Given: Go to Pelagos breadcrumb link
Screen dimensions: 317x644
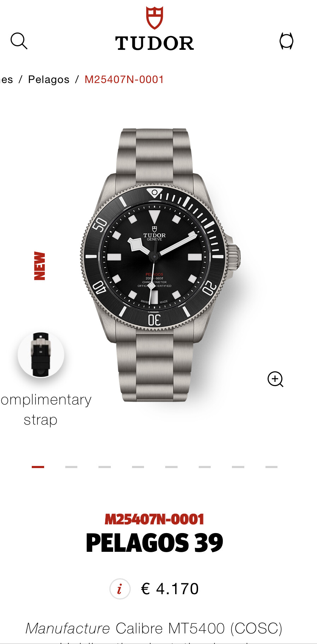Looking at the screenshot, I should 49,79.
